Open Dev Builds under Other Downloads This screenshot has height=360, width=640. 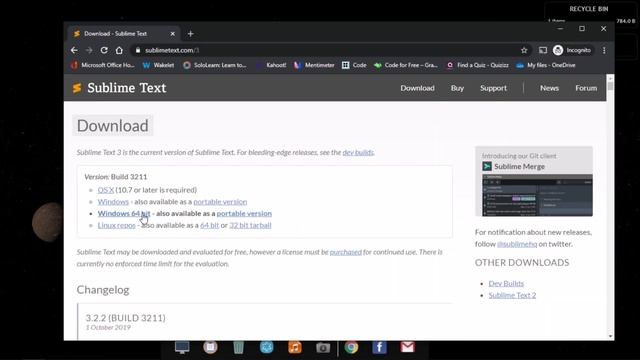tap(506, 283)
